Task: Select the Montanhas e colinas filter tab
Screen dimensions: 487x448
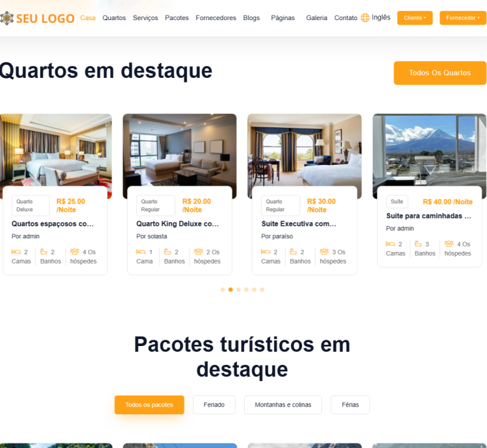Action: click(x=283, y=405)
